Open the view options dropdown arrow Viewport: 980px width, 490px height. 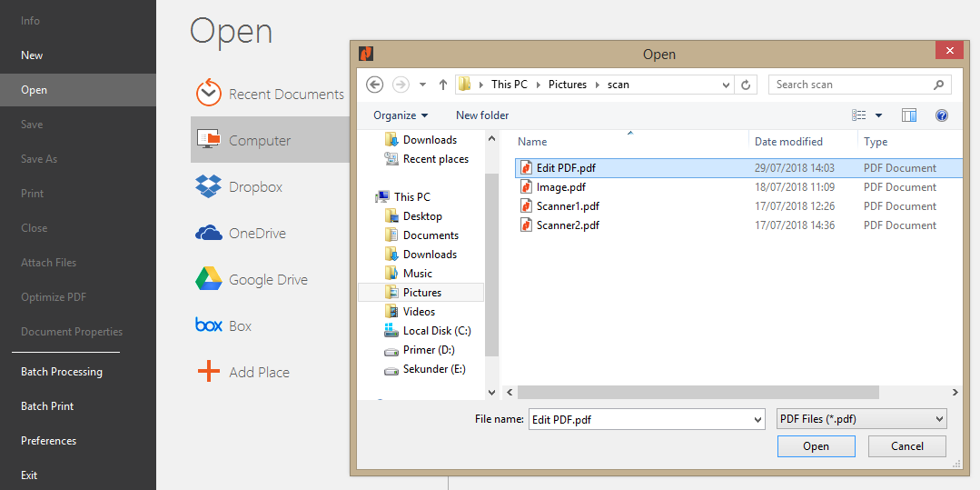click(x=878, y=115)
